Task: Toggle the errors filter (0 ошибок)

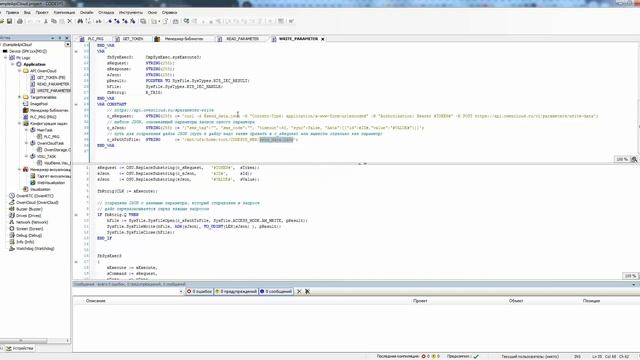Action: pyautogui.click(x=200, y=291)
